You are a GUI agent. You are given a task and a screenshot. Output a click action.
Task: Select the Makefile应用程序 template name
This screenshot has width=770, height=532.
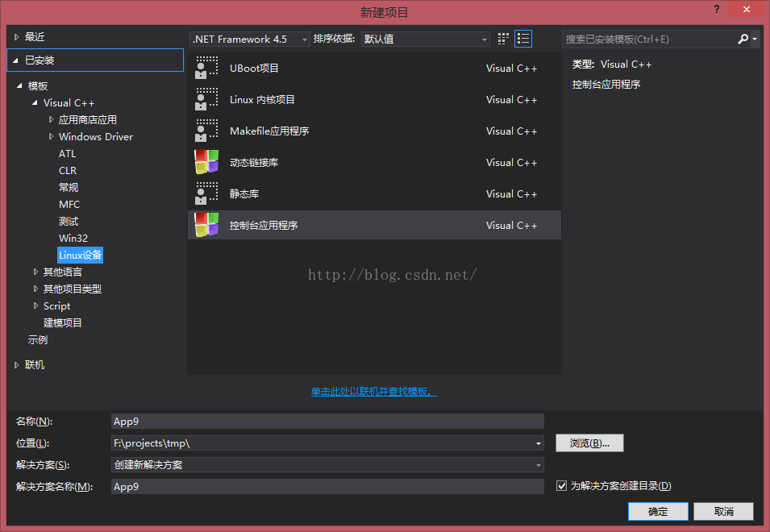tap(269, 131)
